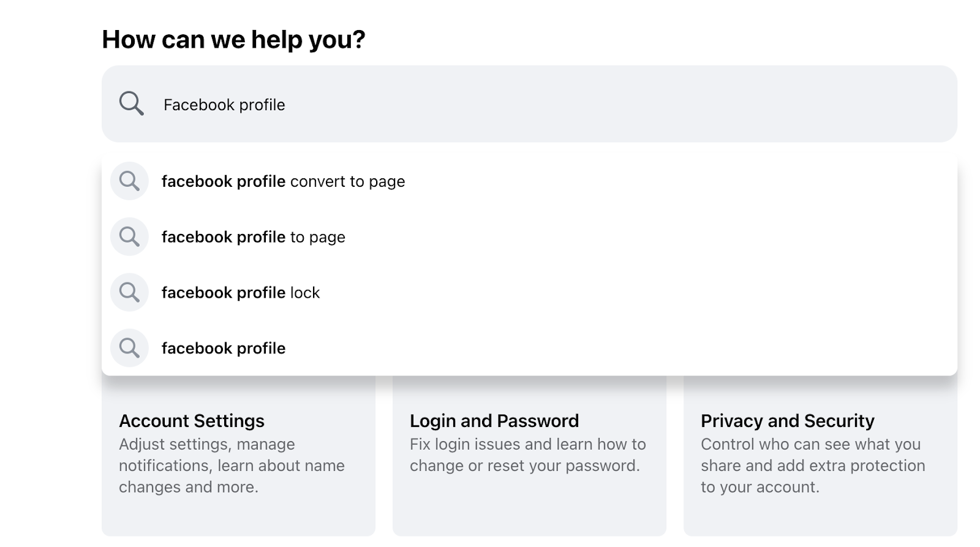The image size is (980, 547).
Task: Focus the 'Facebook profile' search text field
Action: click(224, 105)
